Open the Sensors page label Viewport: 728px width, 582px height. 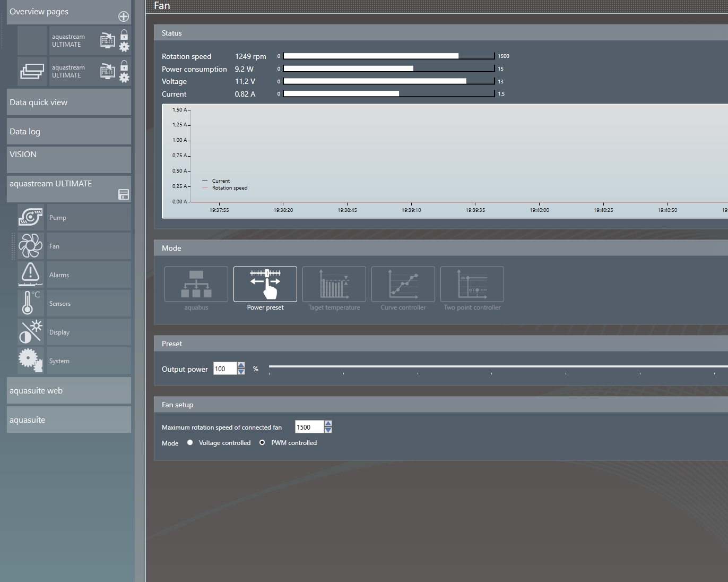point(89,303)
